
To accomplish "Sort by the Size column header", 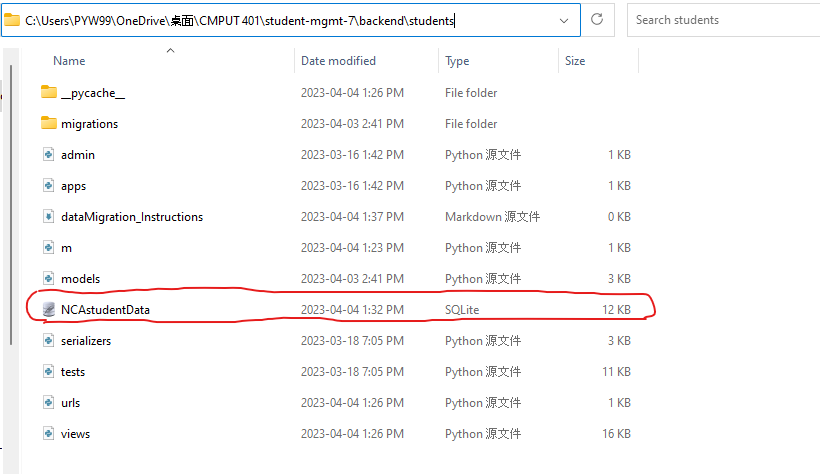I will click(x=575, y=61).
